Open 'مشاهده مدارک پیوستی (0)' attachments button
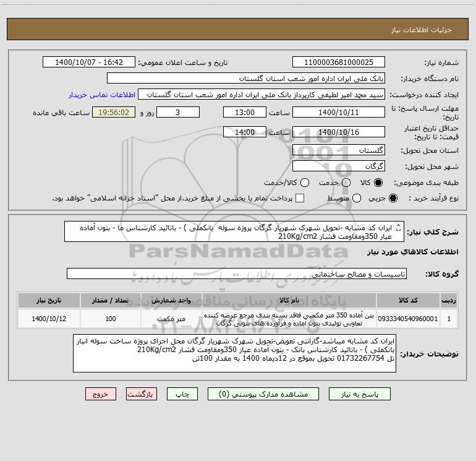The height and width of the screenshot is (461, 476). point(263,394)
